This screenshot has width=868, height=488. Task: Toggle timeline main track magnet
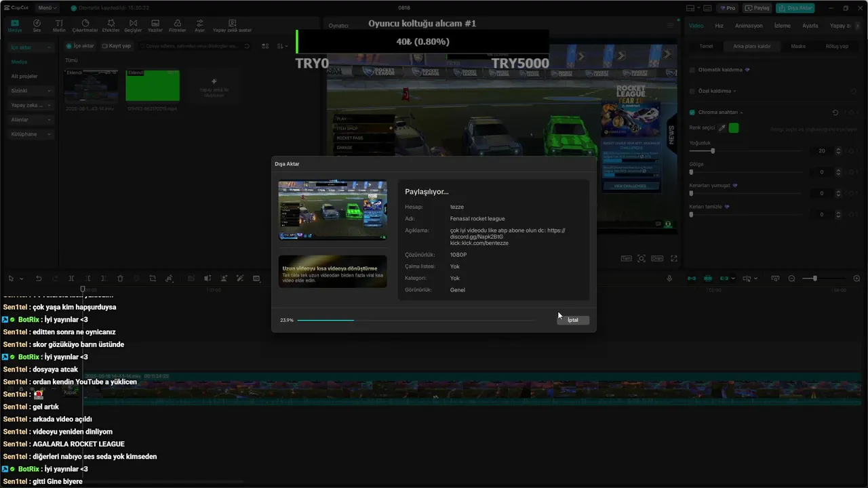coord(692,279)
